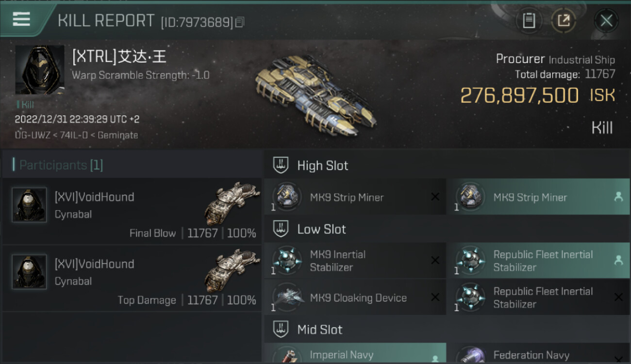631x364 pixels.
Task: Open the dropped MK9 Strip Miner item
Action: pyautogui.click(x=538, y=197)
